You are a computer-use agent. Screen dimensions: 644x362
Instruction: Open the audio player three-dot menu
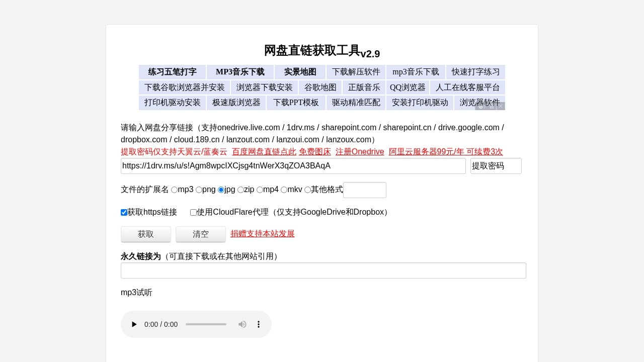[x=259, y=324]
